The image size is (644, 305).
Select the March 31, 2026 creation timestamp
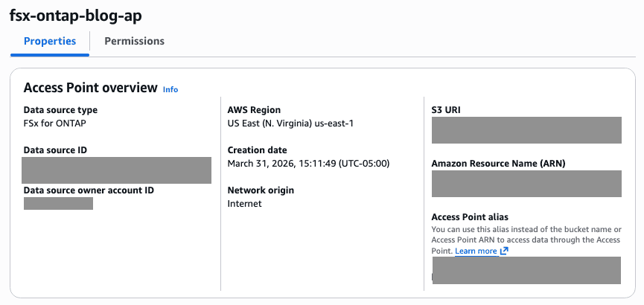tap(308, 164)
